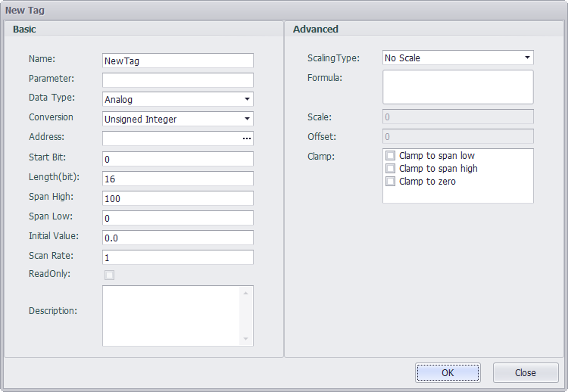Open the ScalingType dropdown
Screen dimensions: 568x392
pos(527,58)
